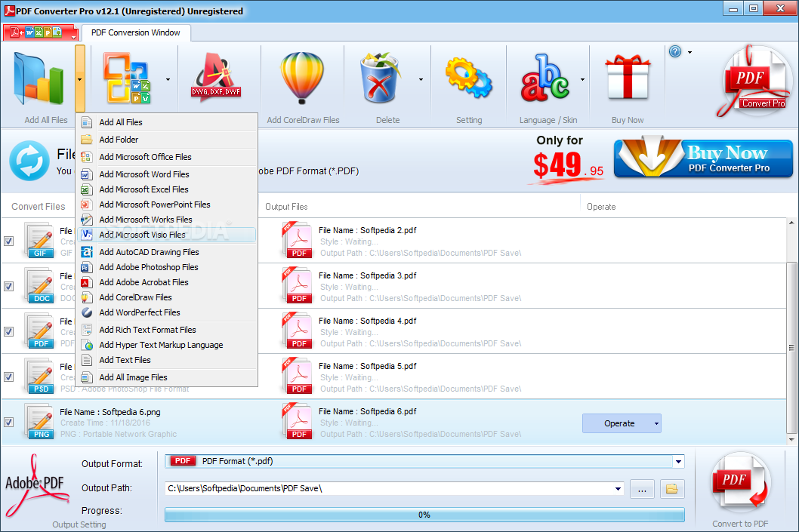Expand the Delete button dropdown arrow
799x532 pixels.
[421, 79]
